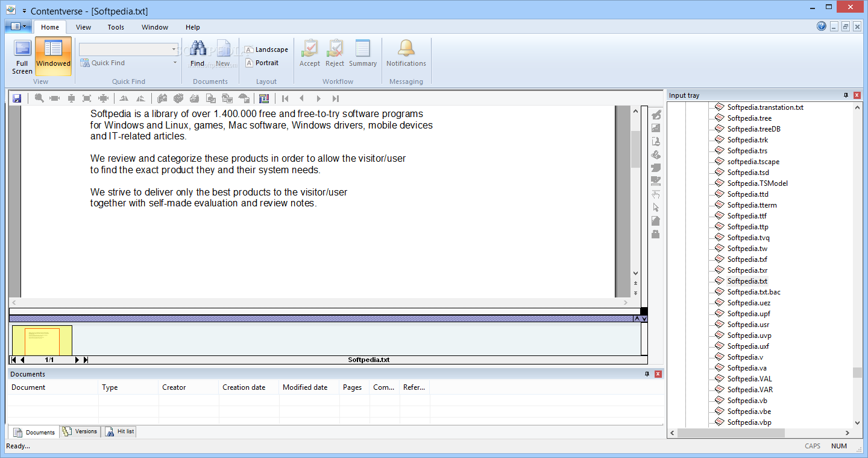Select the highlighter annotation tool
Screen dimensions: 868x458
(656, 115)
